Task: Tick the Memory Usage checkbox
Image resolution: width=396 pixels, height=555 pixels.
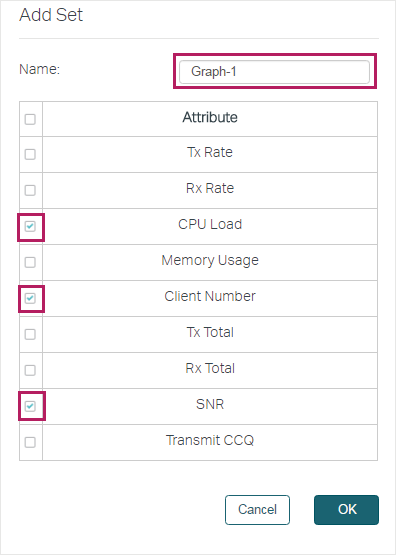Action: point(30,262)
